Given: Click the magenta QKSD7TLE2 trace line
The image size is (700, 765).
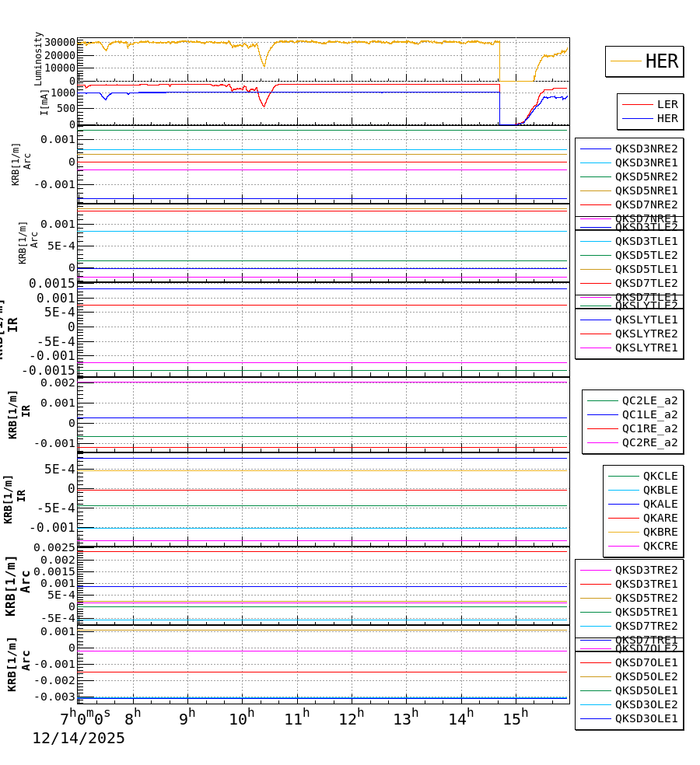Looking at the screenshot, I should [311, 277].
